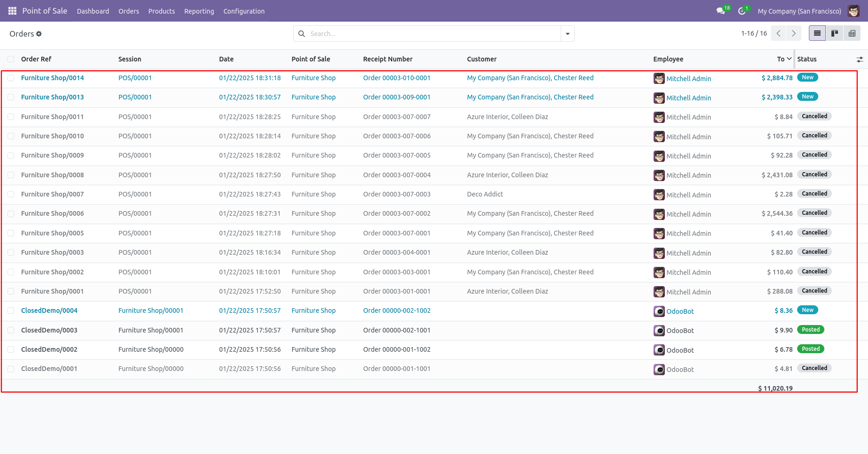Image resolution: width=868 pixels, height=454 pixels.
Task: Tick the checkbox for Furniture Shop/0010
Action: pyautogui.click(x=11, y=136)
